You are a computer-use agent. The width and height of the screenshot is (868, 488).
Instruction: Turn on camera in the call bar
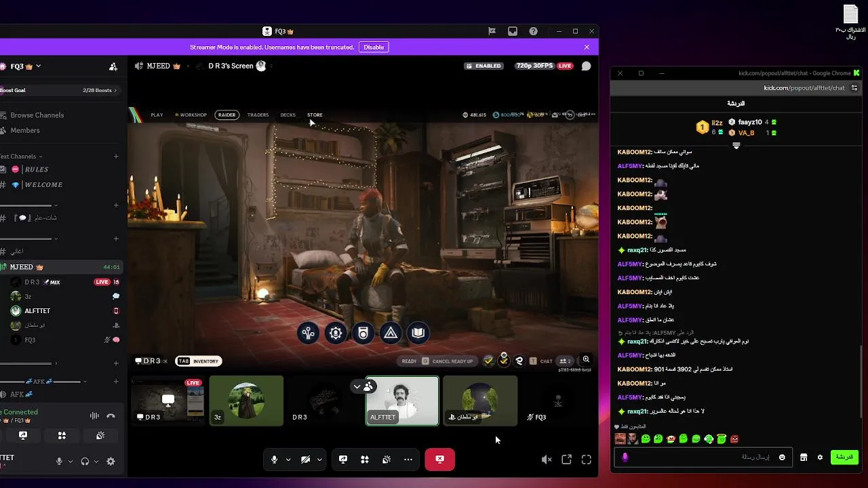point(306,460)
